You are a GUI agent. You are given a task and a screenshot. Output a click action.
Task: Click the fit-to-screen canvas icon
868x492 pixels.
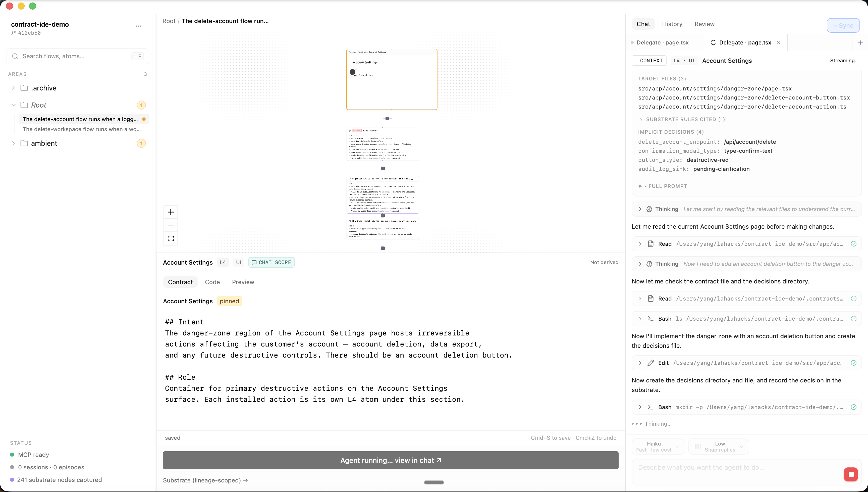click(x=171, y=238)
